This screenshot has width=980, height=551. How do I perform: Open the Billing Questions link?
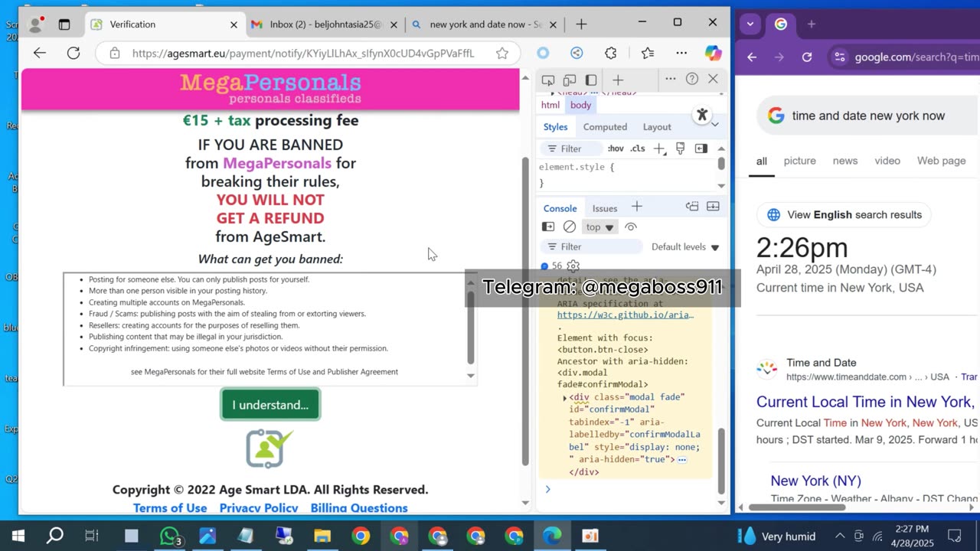(359, 508)
